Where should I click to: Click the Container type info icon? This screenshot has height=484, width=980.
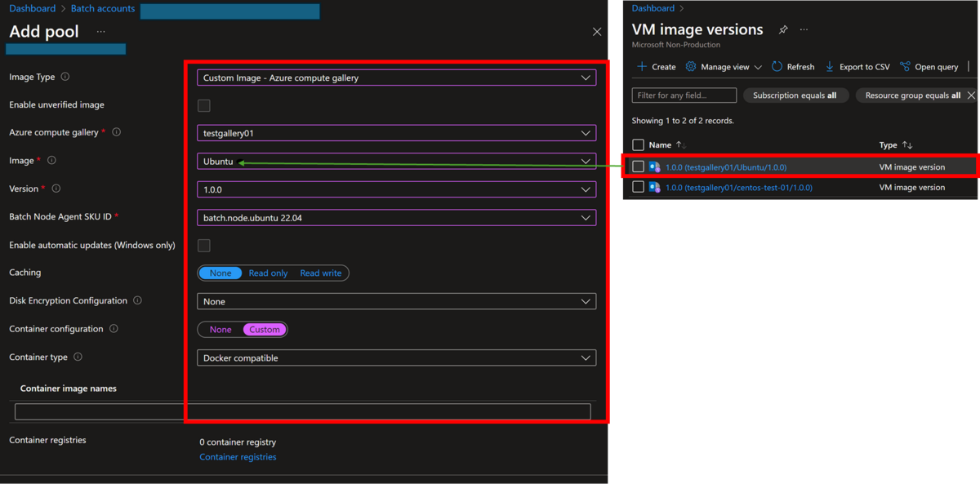(x=78, y=357)
